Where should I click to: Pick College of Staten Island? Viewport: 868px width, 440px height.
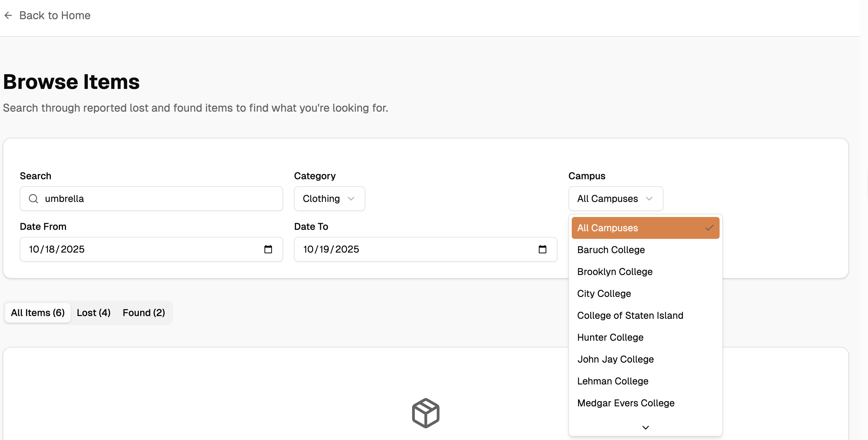(x=630, y=315)
